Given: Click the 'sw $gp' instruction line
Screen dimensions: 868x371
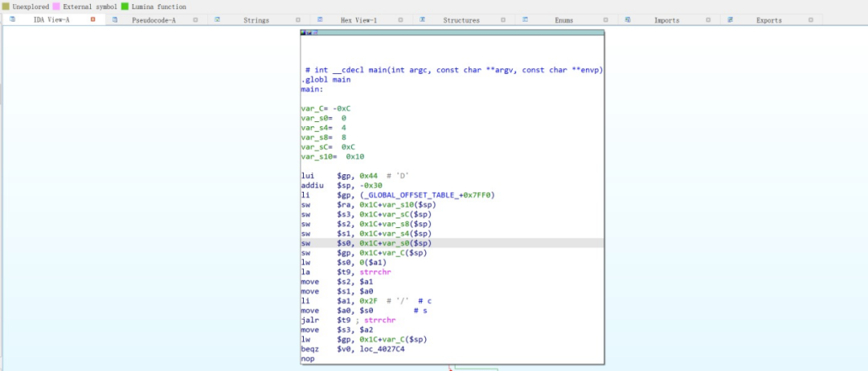Looking at the screenshot, I should click(364, 253).
